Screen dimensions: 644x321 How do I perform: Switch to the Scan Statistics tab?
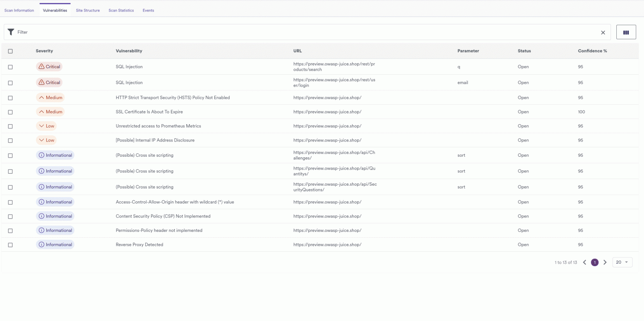pyautogui.click(x=121, y=10)
